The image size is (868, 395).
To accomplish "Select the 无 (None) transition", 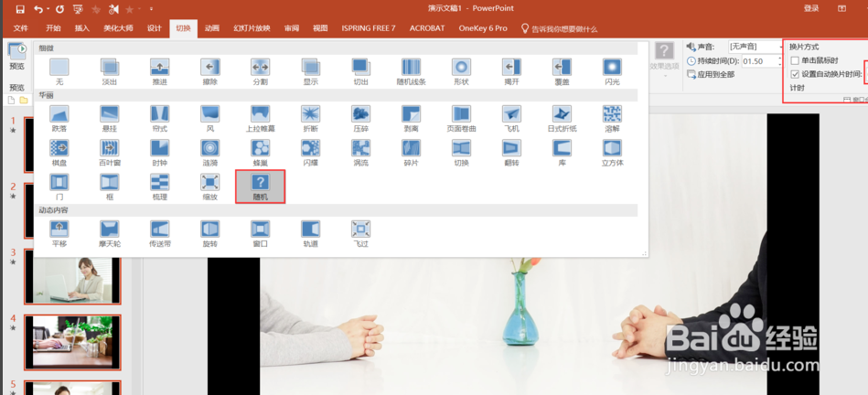I will (x=59, y=72).
